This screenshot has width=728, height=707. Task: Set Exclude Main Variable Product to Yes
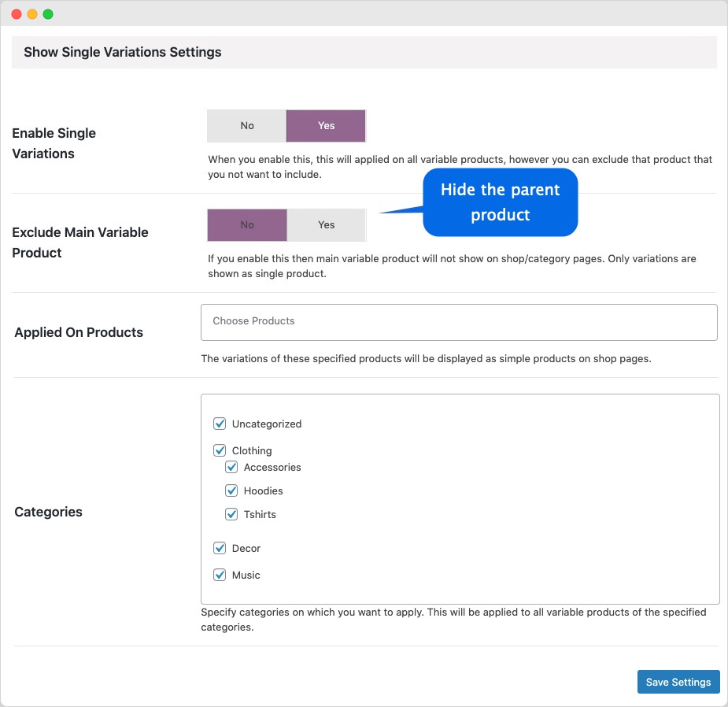click(x=326, y=224)
